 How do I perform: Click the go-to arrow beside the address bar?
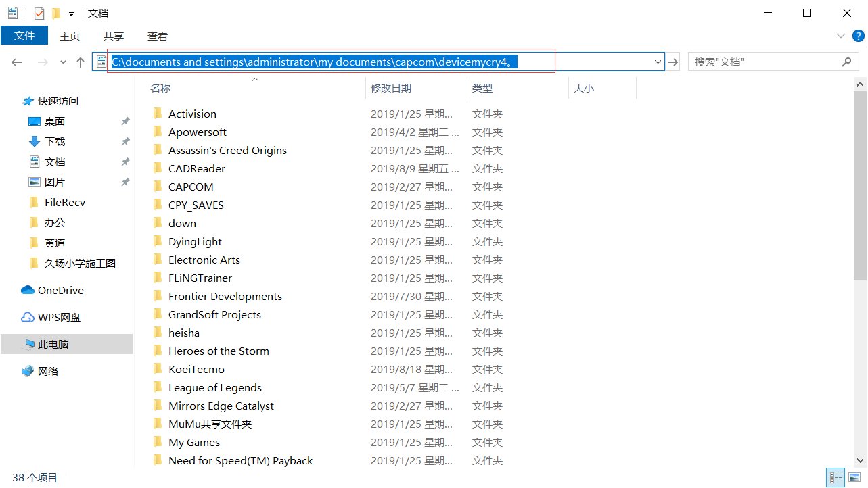[673, 62]
